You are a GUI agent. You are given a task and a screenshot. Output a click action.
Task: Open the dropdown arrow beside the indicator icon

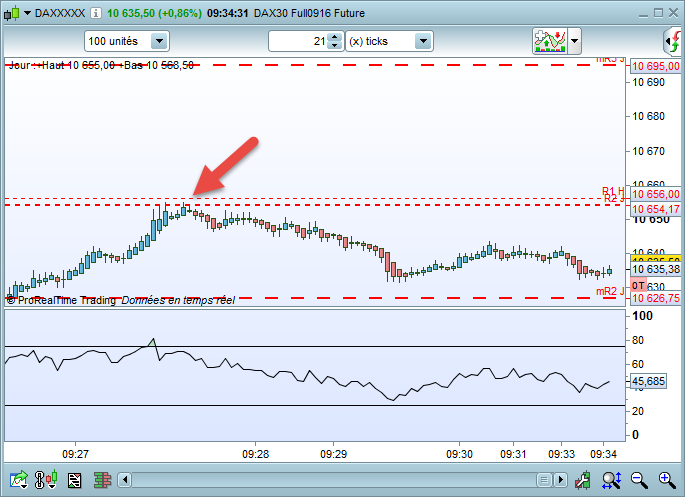(x=574, y=41)
